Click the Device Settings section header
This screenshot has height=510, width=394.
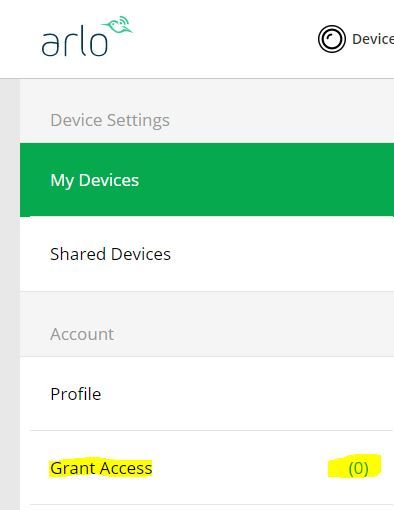(x=110, y=120)
